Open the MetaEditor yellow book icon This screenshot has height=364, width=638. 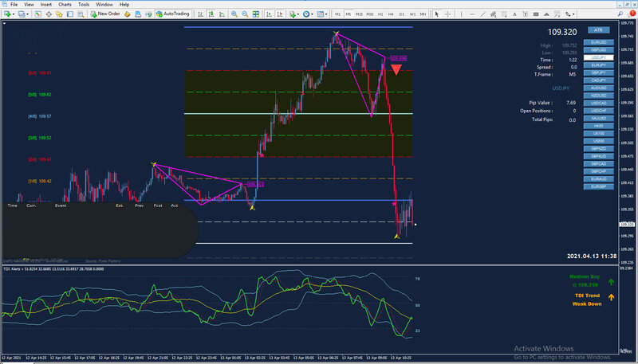pos(127,14)
